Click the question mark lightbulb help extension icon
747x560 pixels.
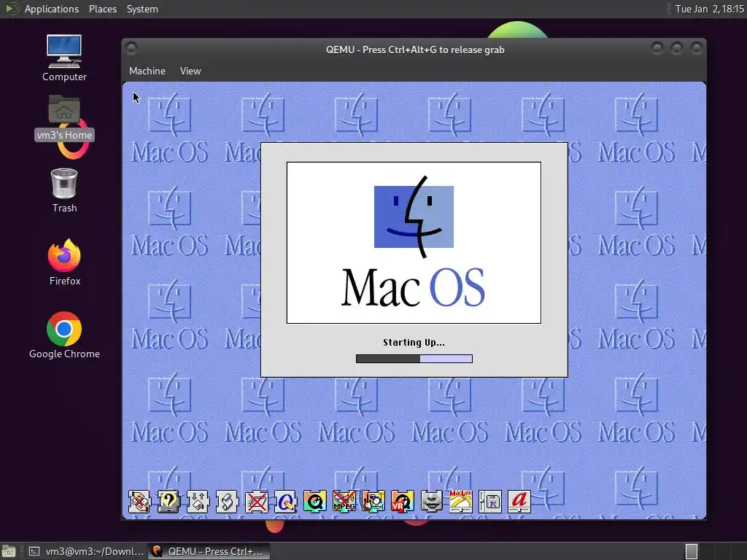coord(169,502)
